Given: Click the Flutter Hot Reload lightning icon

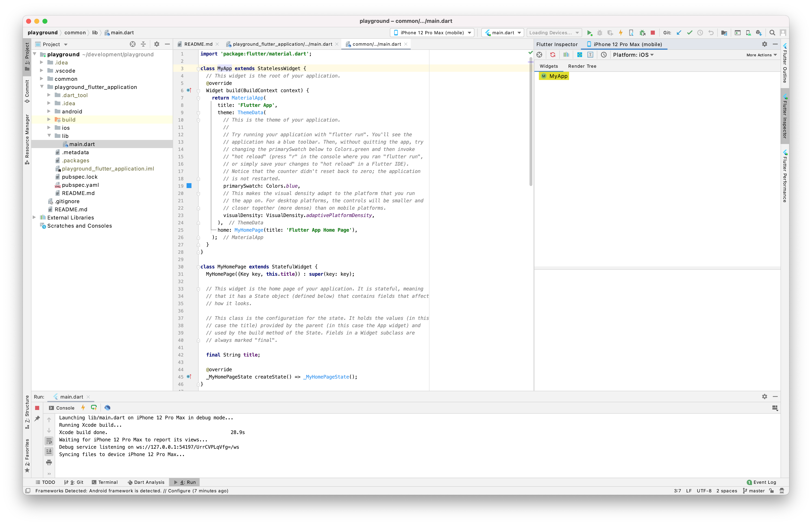Looking at the screenshot, I should 621,33.
